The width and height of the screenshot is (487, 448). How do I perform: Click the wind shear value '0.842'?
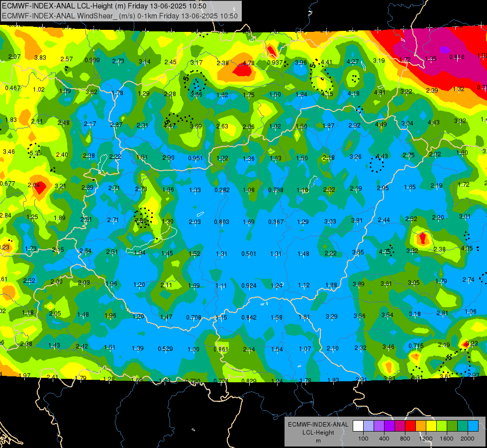pyautogui.click(x=249, y=318)
